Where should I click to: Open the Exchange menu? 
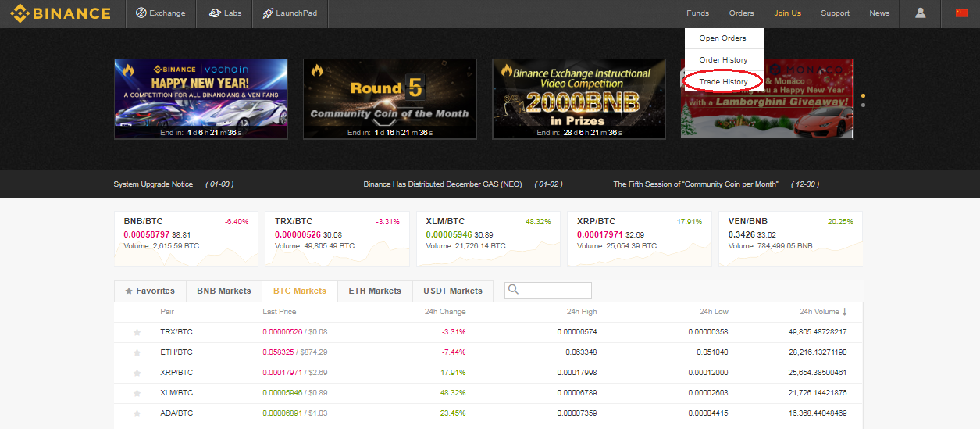(161, 13)
